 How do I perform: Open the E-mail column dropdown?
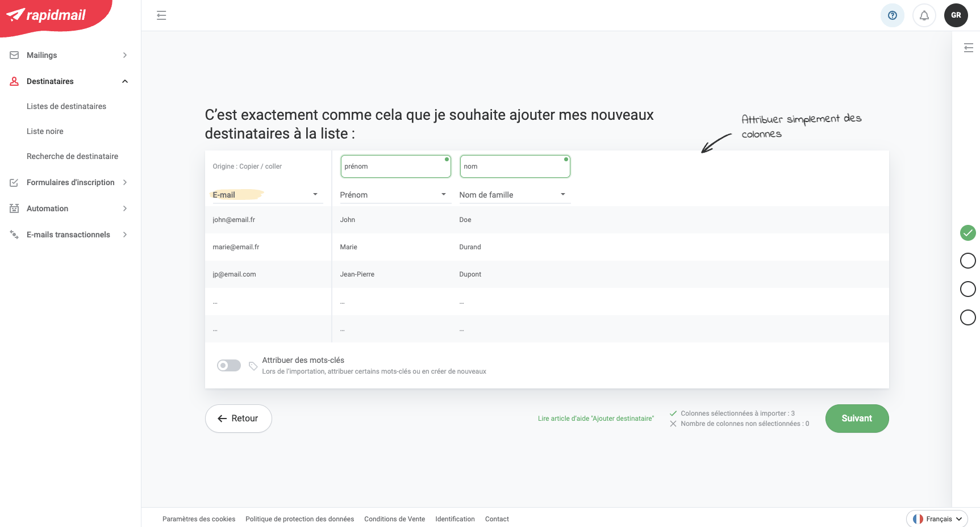[x=266, y=195]
